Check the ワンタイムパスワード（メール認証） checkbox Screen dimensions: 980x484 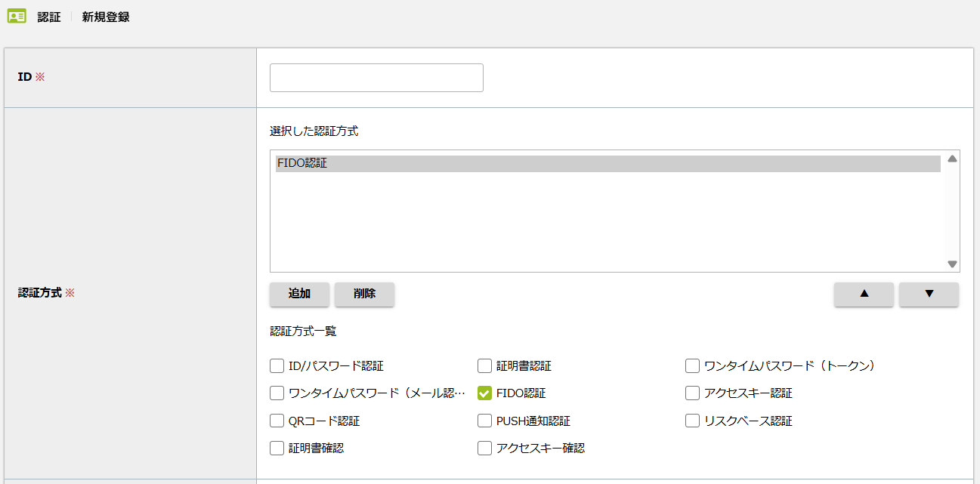[x=277, y=393]
